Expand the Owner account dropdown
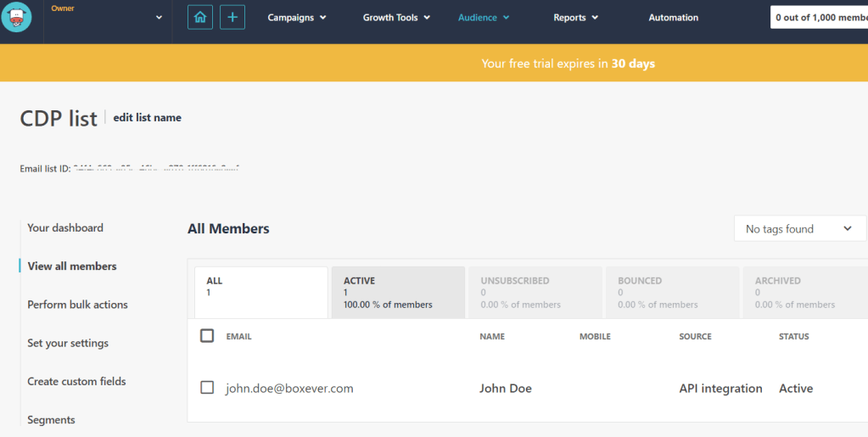This screenshot has height=437, width=868. 159,18
